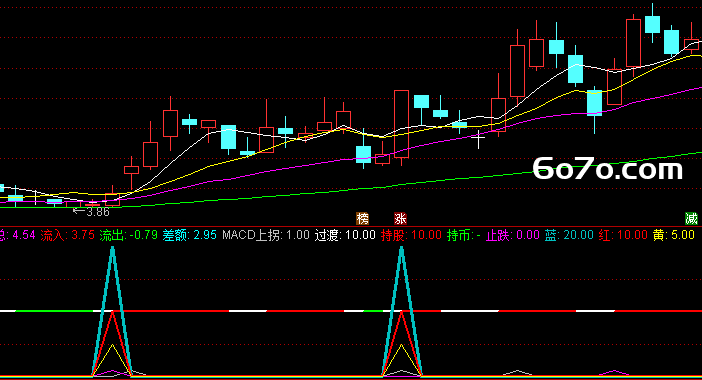Viewport: 702px width, 380px height.
Task: Click the 黄: 5.00 yellow legend
Action: [674, 235]
